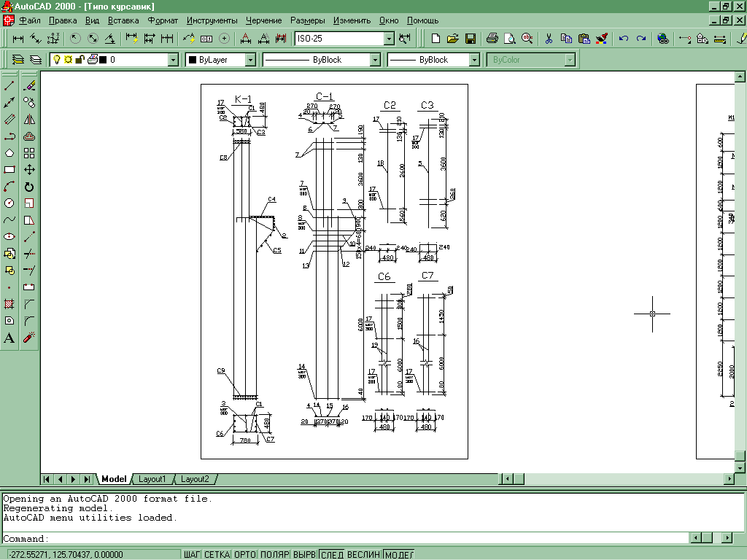
Task: Toggle СЕТКА grid display
Action: point(217,555)
